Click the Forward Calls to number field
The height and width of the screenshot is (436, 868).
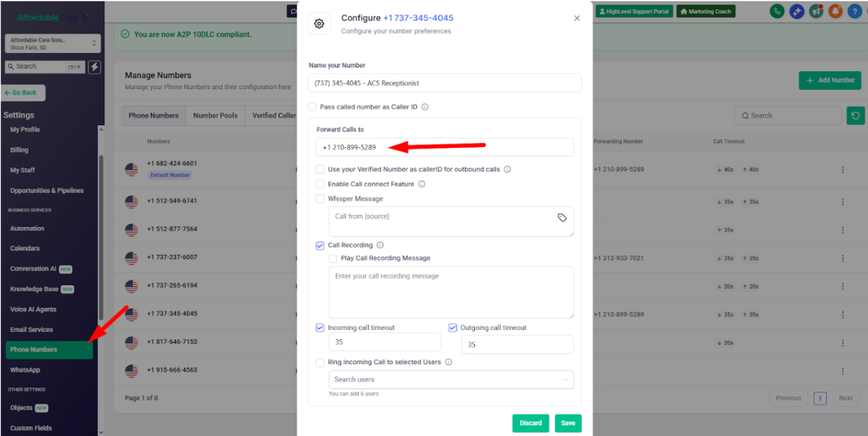(x=445, y=147)
